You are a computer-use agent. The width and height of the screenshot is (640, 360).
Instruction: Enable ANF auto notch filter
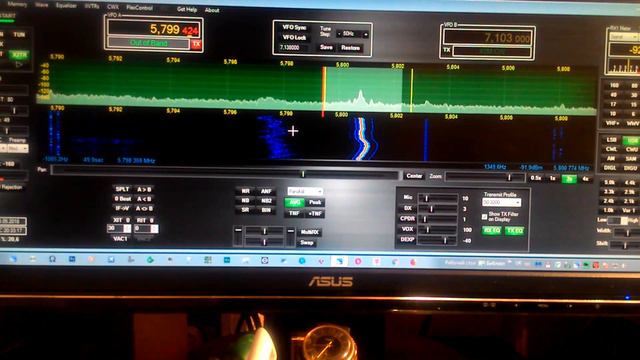click(x=266, y=191)
